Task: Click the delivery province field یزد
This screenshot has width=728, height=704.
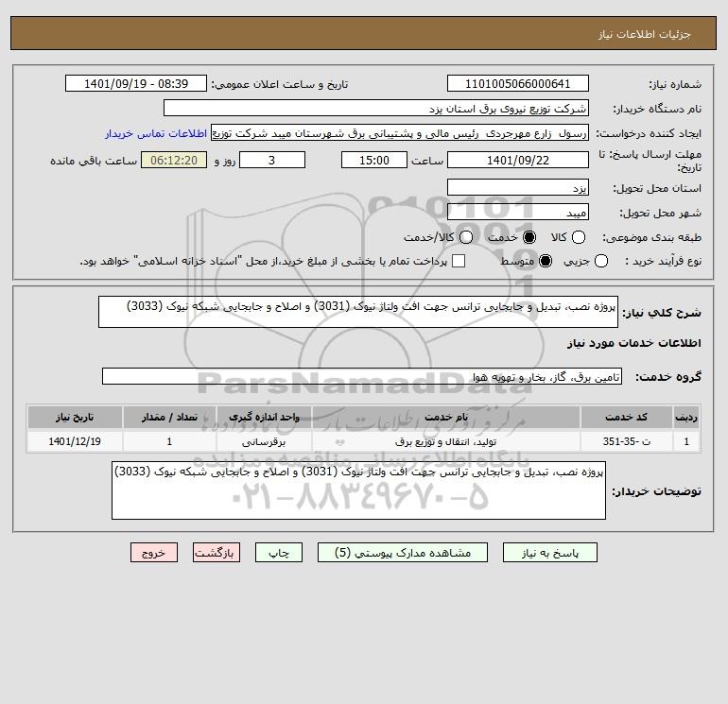Action: (x=518, y=187)
